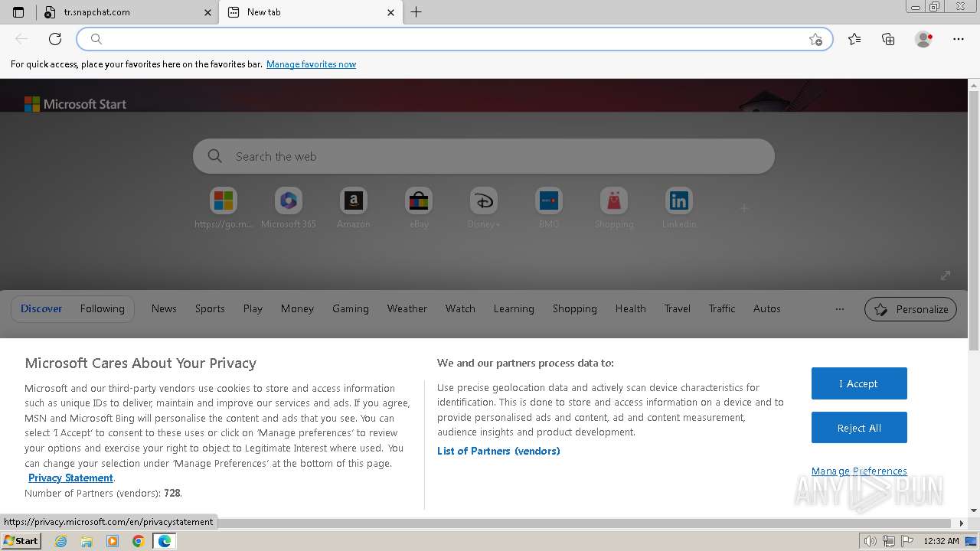Refresh the page with the reload icon

click(55, 39)
